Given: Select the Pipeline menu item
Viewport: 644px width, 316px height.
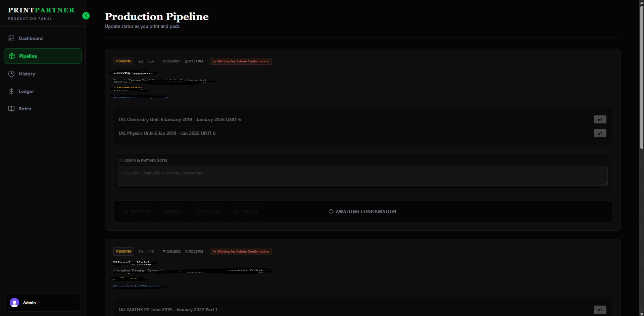Looking at the screenshot, I should pyautogui.click(x=43, y=56).
